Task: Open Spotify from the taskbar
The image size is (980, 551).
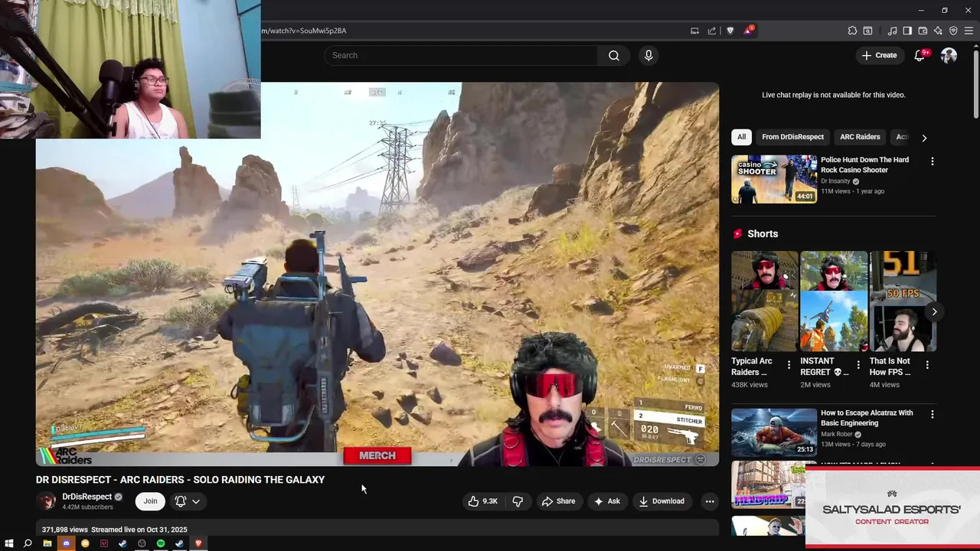Action: point(161,543)
